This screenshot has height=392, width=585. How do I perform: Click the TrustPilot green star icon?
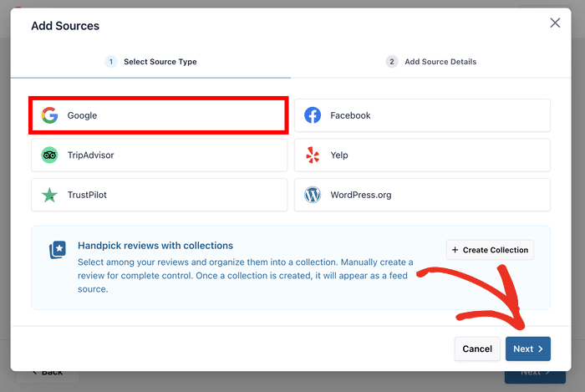(x=50, y=195)
